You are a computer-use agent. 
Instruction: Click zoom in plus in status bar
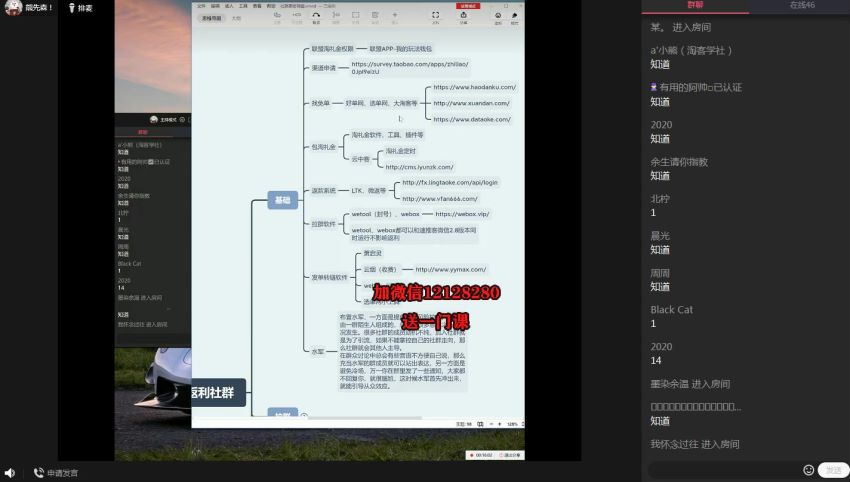pyautogui.click(x=499, y=424)
